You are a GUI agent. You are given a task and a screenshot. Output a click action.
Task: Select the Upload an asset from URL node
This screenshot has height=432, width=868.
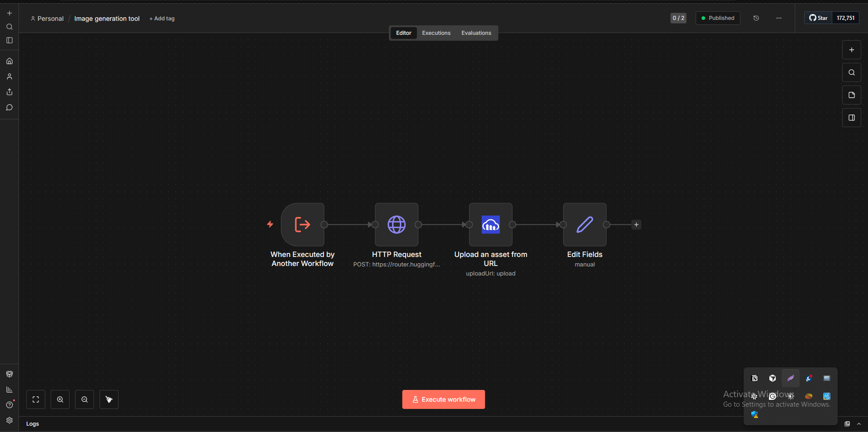click(490, 224)
